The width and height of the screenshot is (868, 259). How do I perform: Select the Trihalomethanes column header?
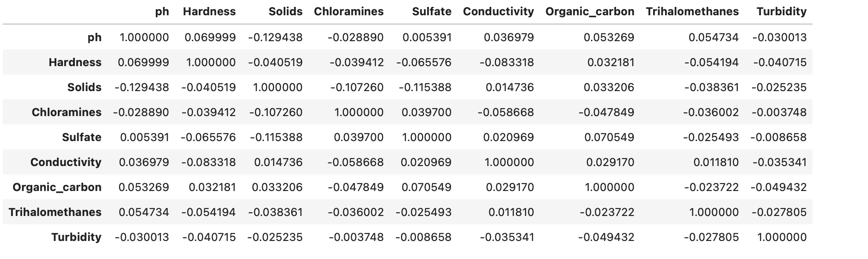tap(692, 12)
